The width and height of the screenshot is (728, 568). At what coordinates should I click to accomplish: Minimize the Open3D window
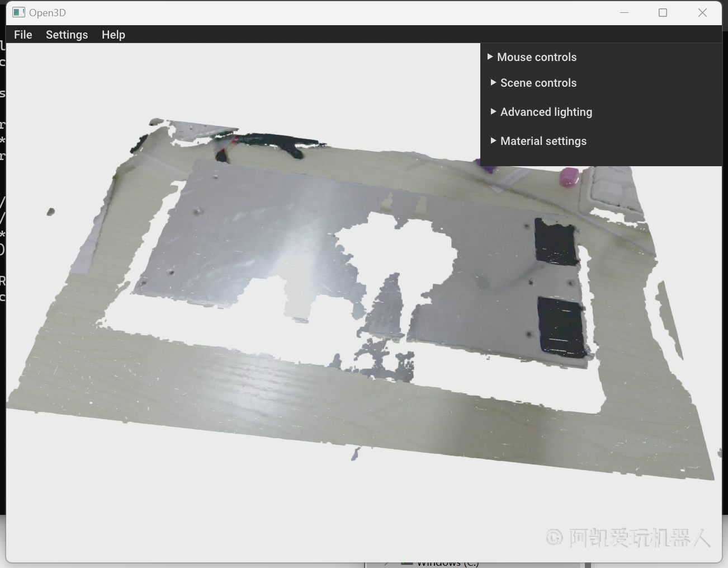[x=624, y=12]
